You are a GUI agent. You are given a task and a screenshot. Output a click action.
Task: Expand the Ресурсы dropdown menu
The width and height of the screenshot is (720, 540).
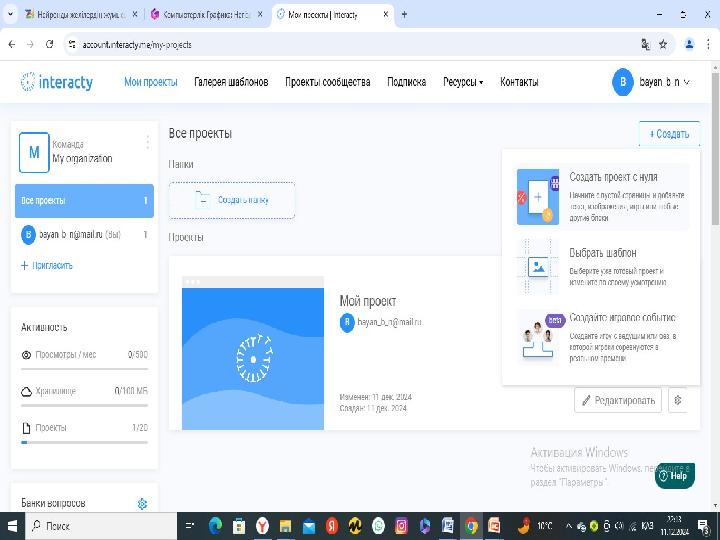[x=463, y=82]
